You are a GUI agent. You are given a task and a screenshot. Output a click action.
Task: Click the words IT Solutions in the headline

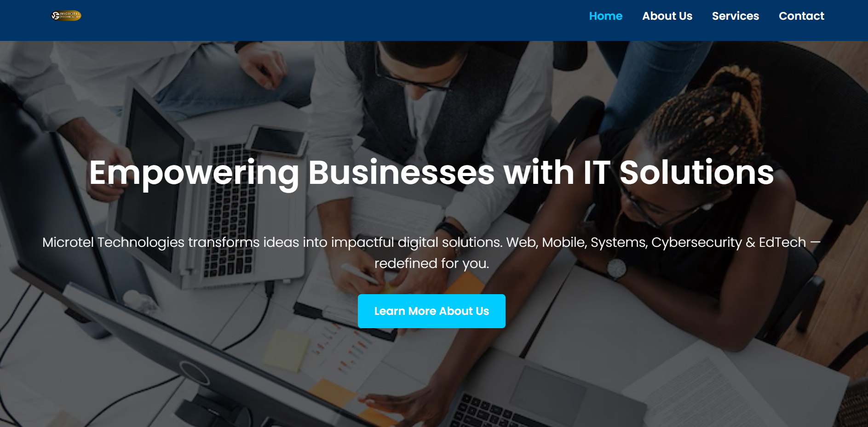[x=678, y=173]
